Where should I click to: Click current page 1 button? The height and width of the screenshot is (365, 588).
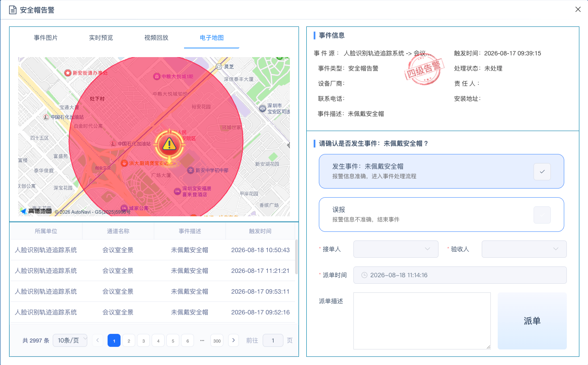click(x=114, y=340)
